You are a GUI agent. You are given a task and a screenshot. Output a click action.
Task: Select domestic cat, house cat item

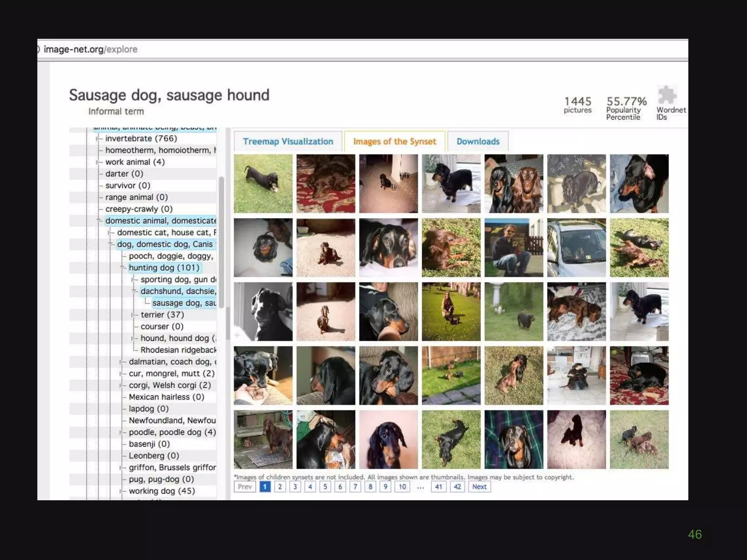point(167,233)
